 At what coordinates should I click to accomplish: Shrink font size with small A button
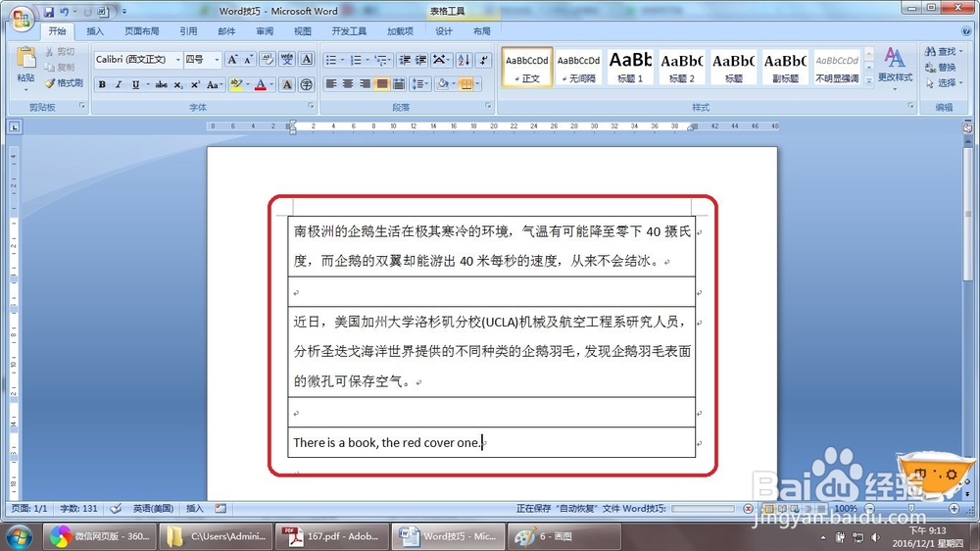[x=248, y=60]
